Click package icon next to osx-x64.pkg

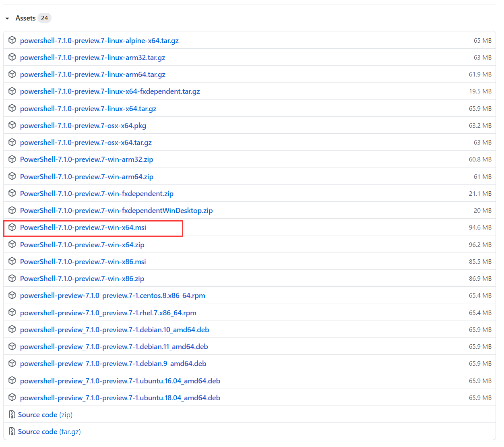12,125
